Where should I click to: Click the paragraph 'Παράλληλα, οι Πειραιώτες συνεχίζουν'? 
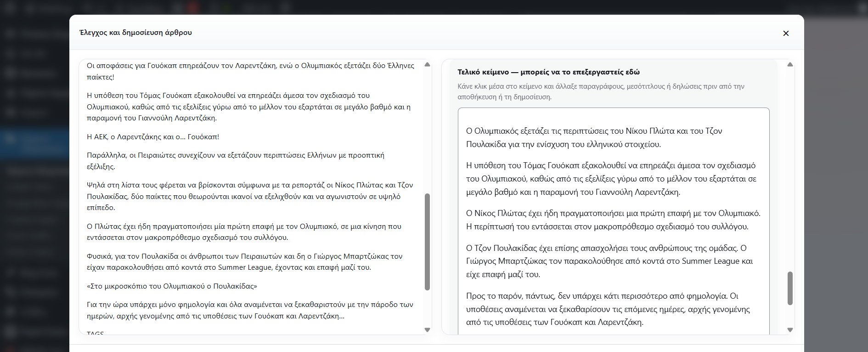pos(236,161)
